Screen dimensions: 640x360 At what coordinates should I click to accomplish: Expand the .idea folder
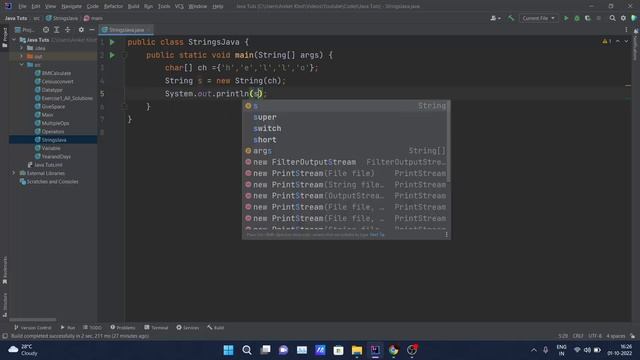click(x=22, y=48)
